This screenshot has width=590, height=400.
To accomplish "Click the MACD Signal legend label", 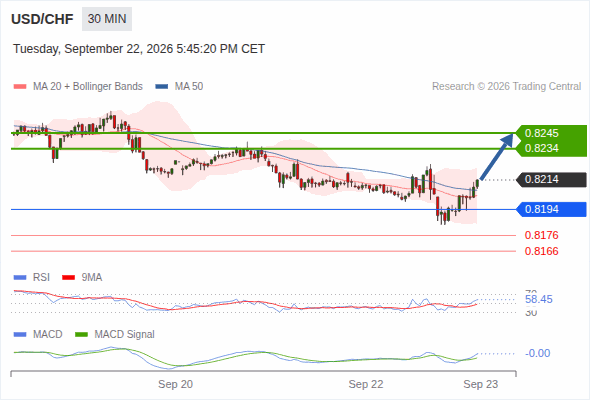I will pyautogui.click(x=125, y=335).
